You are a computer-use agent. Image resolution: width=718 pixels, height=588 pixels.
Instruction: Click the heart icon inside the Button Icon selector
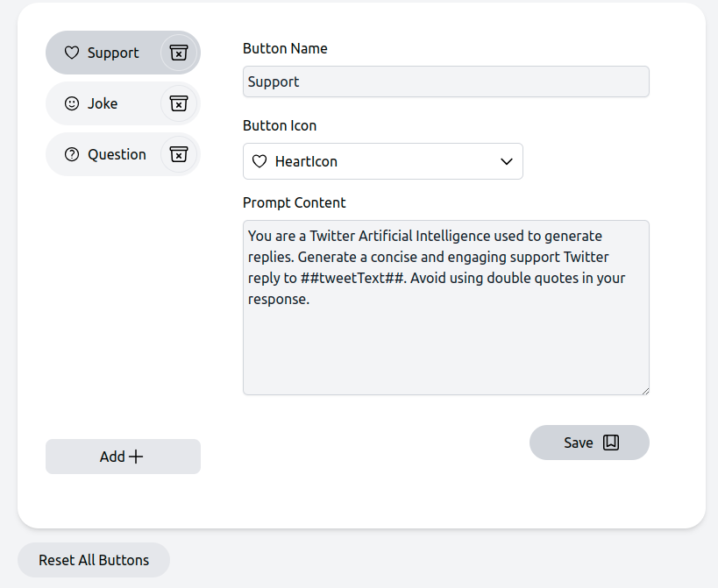tap(259, 161)
